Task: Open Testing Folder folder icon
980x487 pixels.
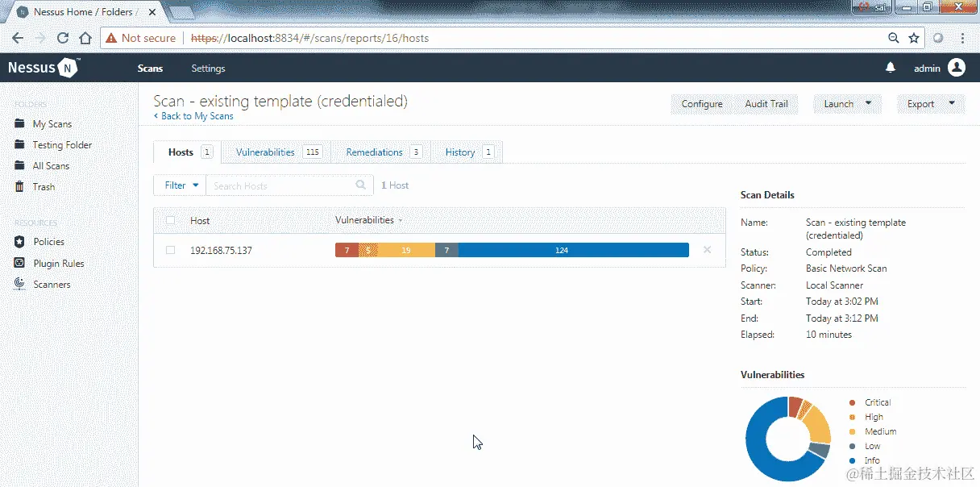Action: (x=19, y=144)
